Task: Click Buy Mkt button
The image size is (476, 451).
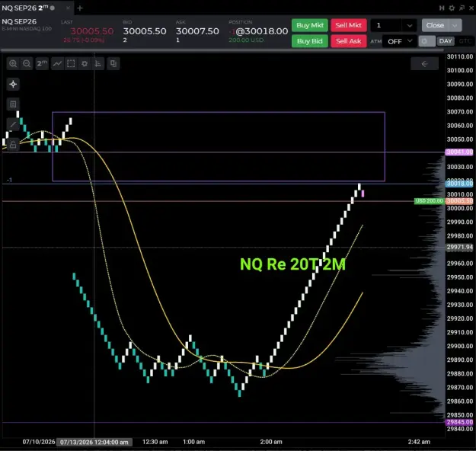Action: (310, 25)
